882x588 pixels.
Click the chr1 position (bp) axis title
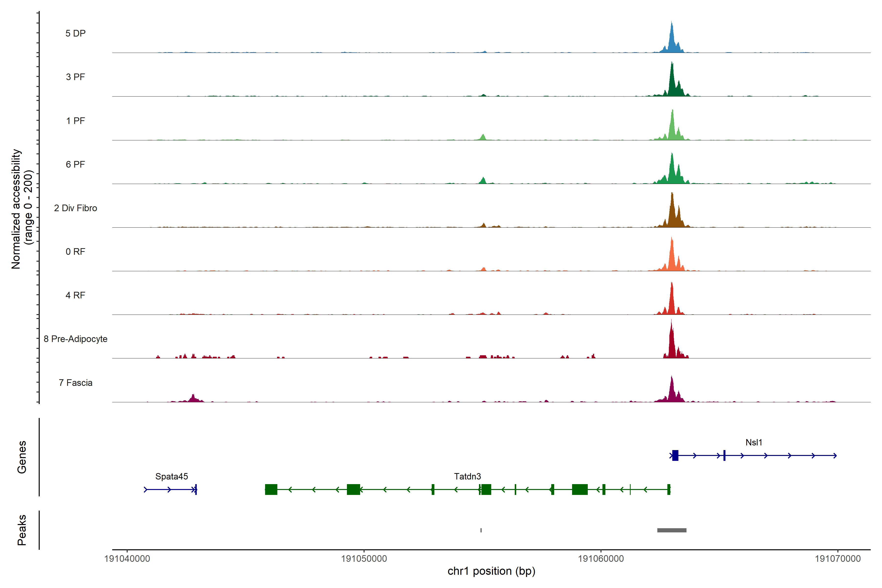491,572
